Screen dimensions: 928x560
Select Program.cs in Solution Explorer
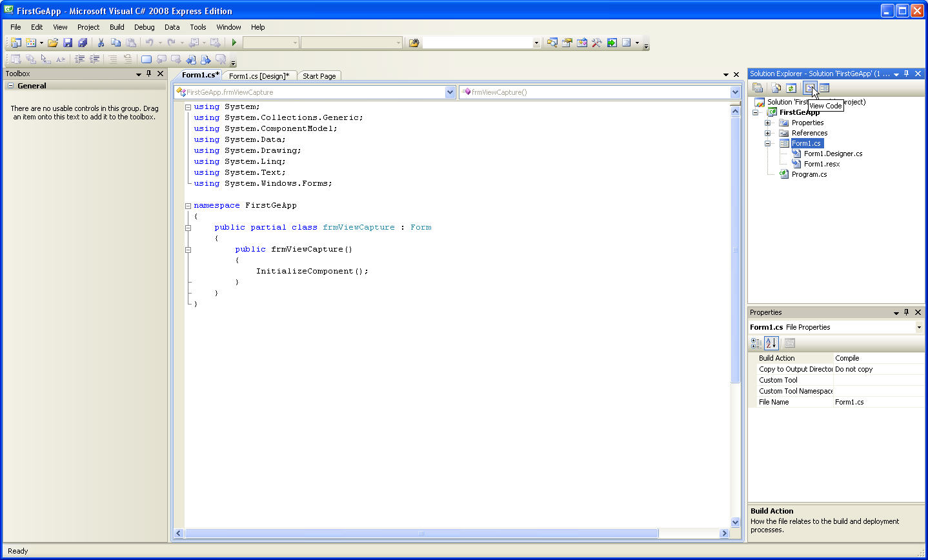point(809,174)
